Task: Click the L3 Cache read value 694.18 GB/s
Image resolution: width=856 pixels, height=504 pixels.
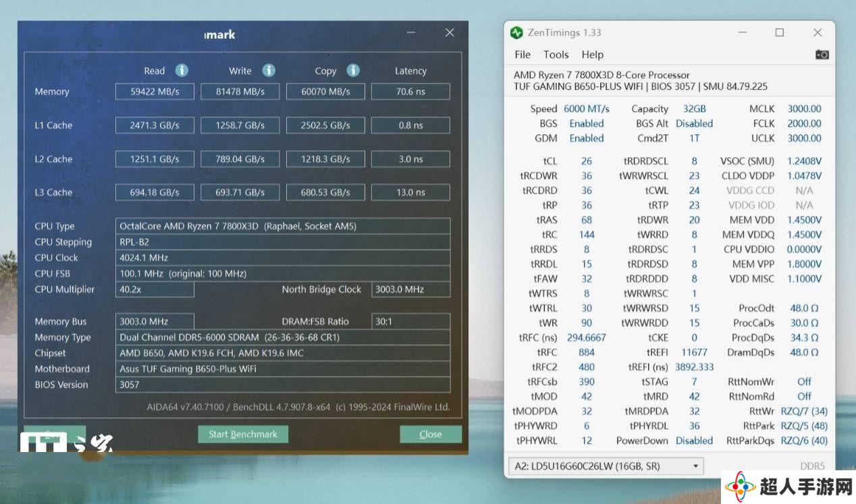Action: (x=155, y=192)
